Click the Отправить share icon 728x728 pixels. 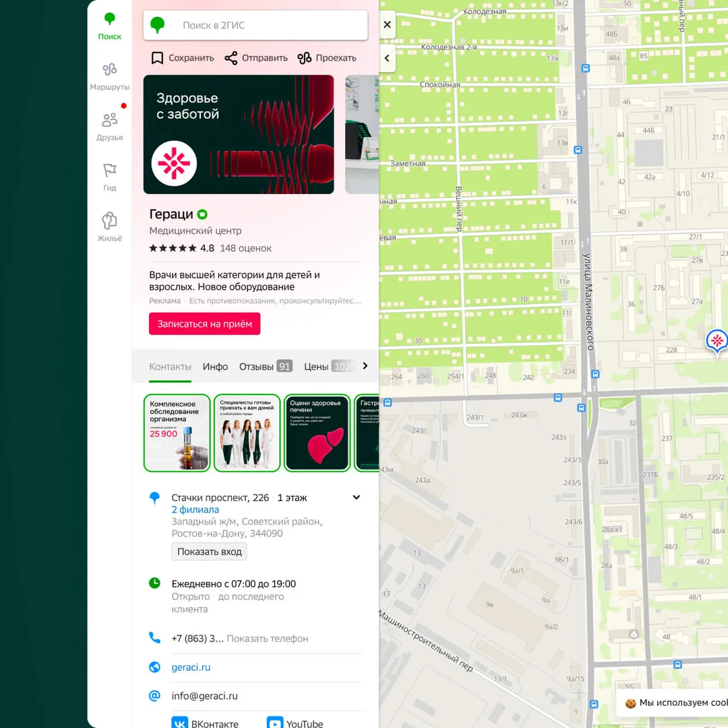[231, 58]
